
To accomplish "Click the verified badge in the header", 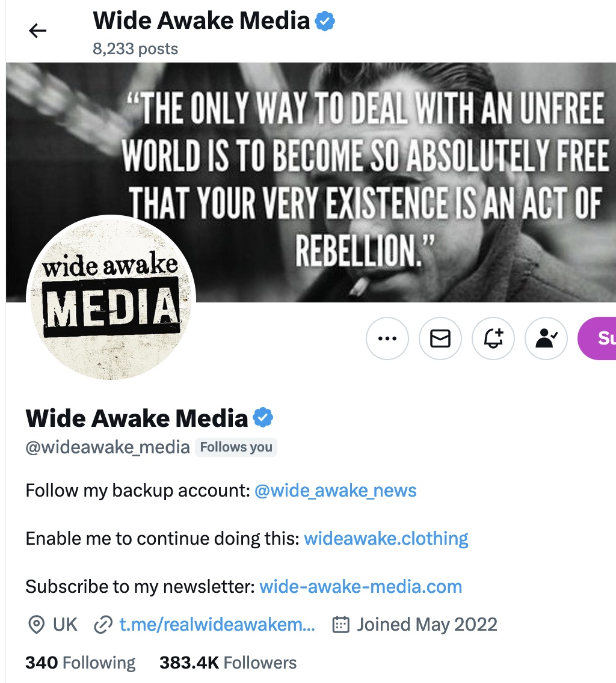I will click(325, 22).
